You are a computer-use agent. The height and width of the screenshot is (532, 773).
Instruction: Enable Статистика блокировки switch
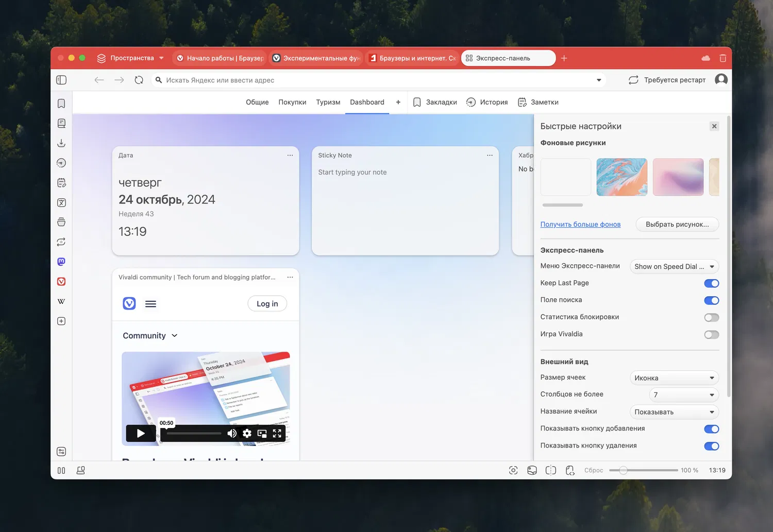(x=712, y=317)
